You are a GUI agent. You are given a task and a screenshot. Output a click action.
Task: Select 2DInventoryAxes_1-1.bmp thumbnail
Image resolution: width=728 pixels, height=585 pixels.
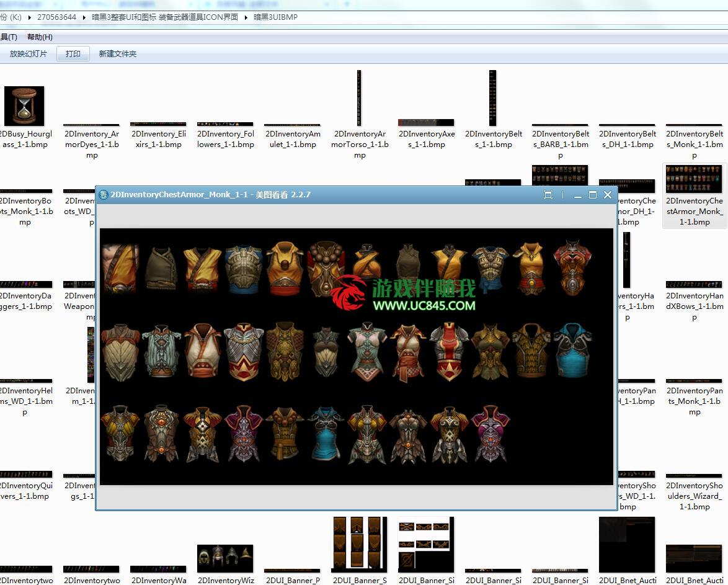tap(426, 123)
